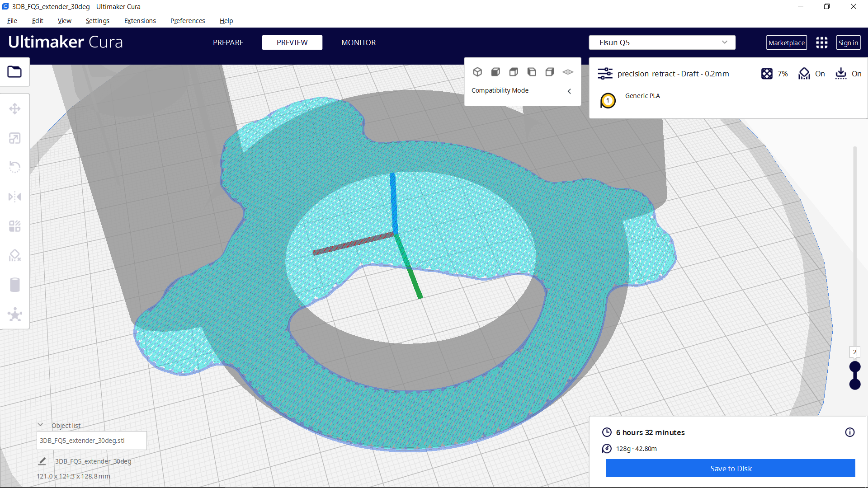This screenshot has width=868, height=488.
Task: Click the Save to Disk button
Action: tap(730, 468)
